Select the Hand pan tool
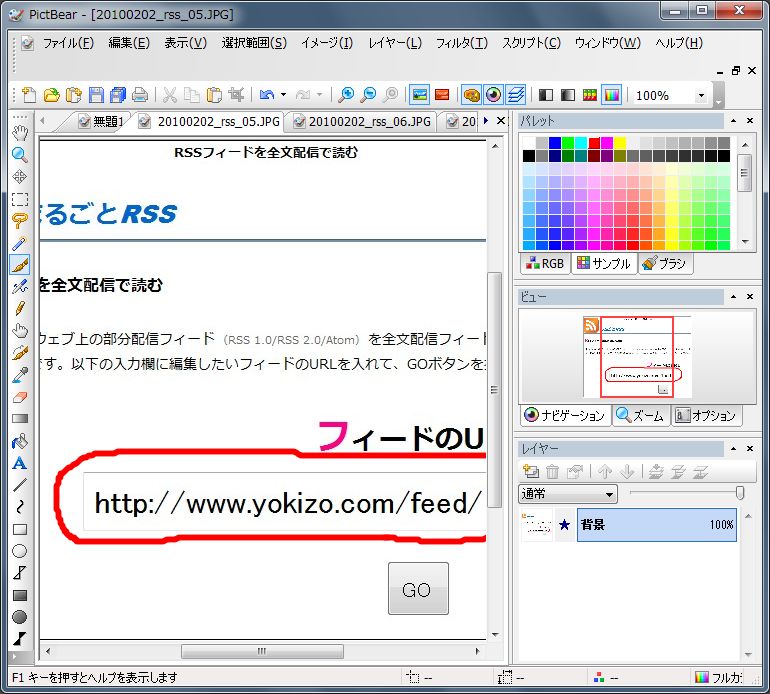 pyautogui.click(x=20, y=133)
